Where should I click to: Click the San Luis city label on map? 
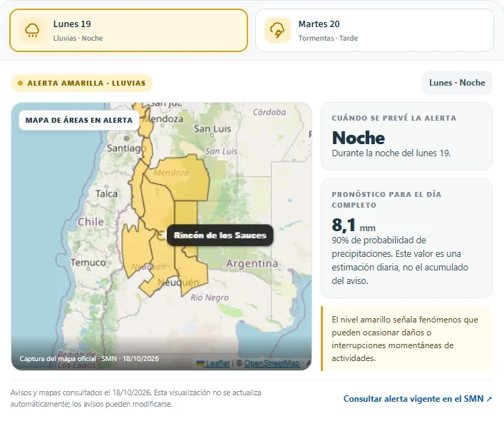click(212, 128)
